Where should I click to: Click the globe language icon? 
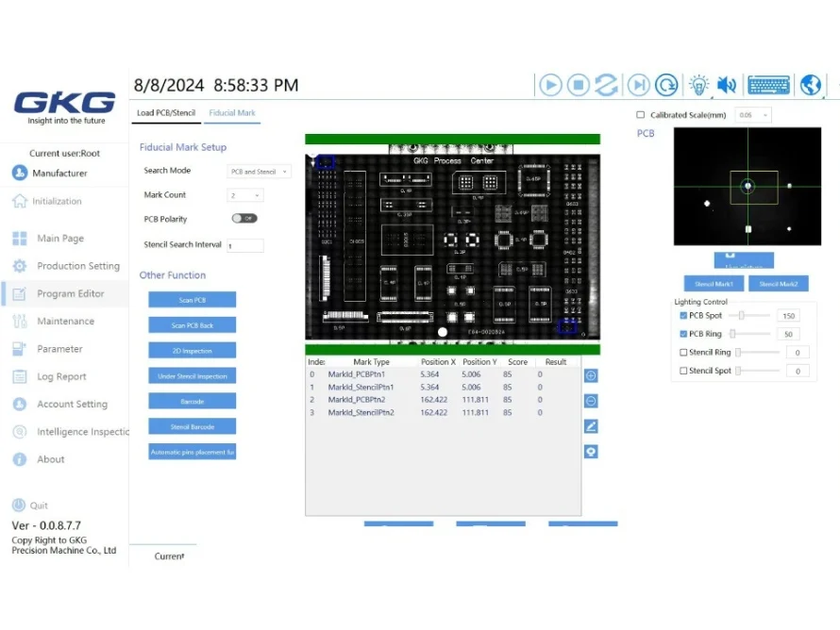pyautogui.click(x=810, y=85)
